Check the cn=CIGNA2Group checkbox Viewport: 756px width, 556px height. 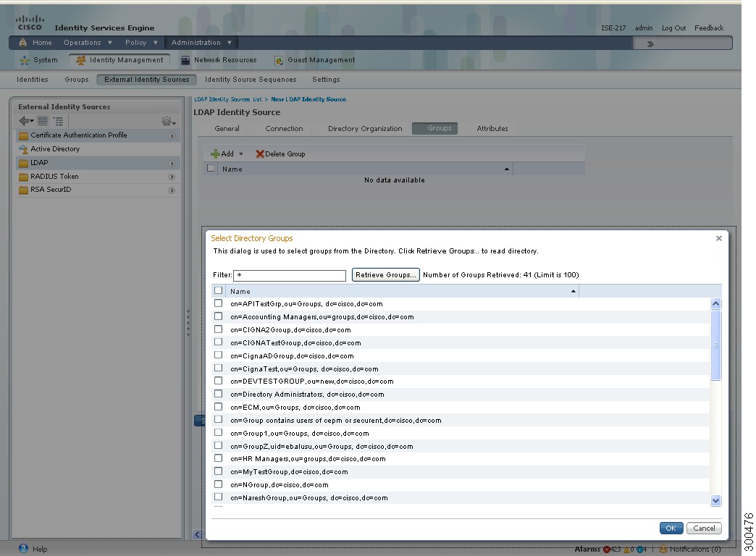(219, 329)
